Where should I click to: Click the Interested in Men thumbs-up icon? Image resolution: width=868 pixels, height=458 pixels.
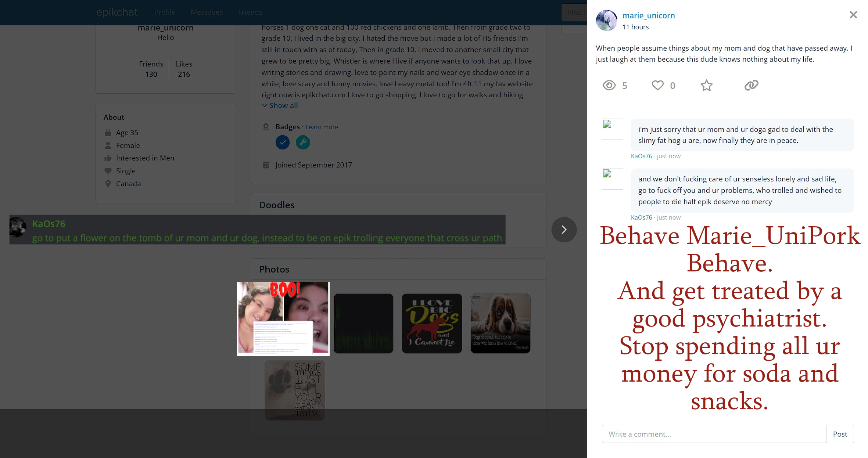pos(108,158)
